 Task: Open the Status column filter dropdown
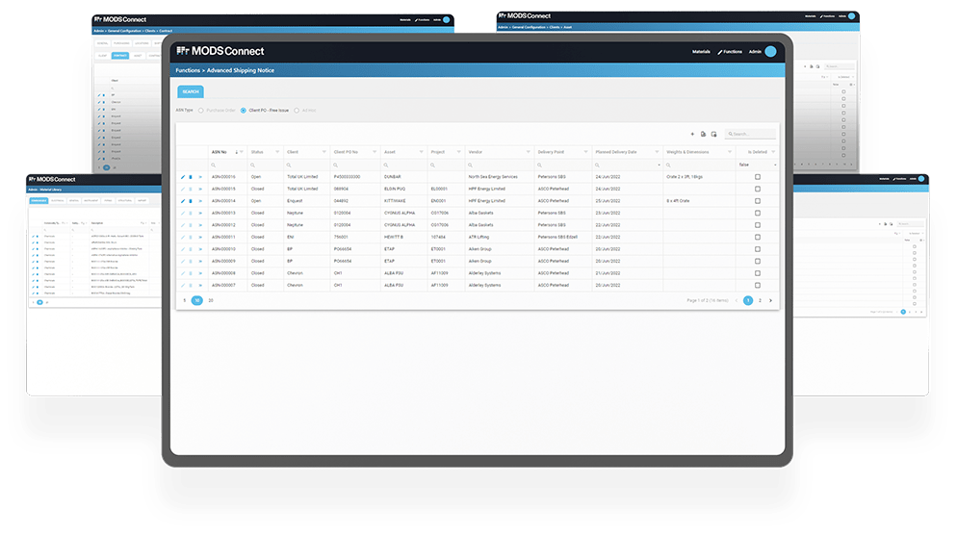276,151
